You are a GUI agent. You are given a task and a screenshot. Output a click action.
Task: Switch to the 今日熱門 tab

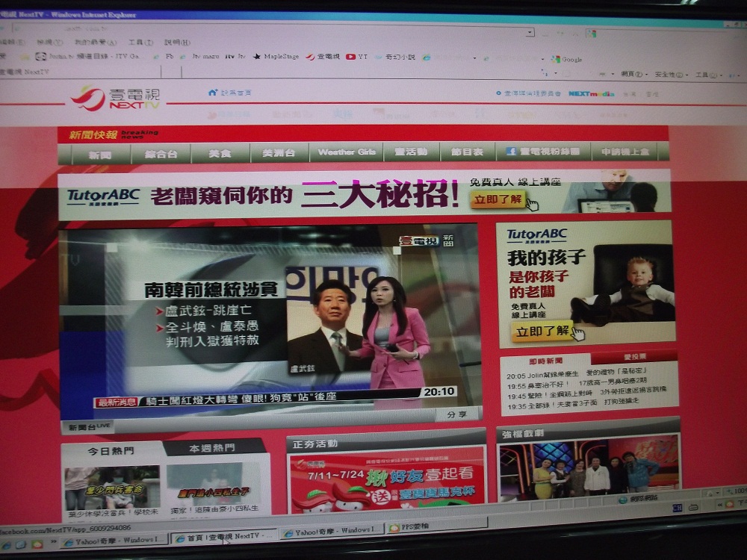111,450
